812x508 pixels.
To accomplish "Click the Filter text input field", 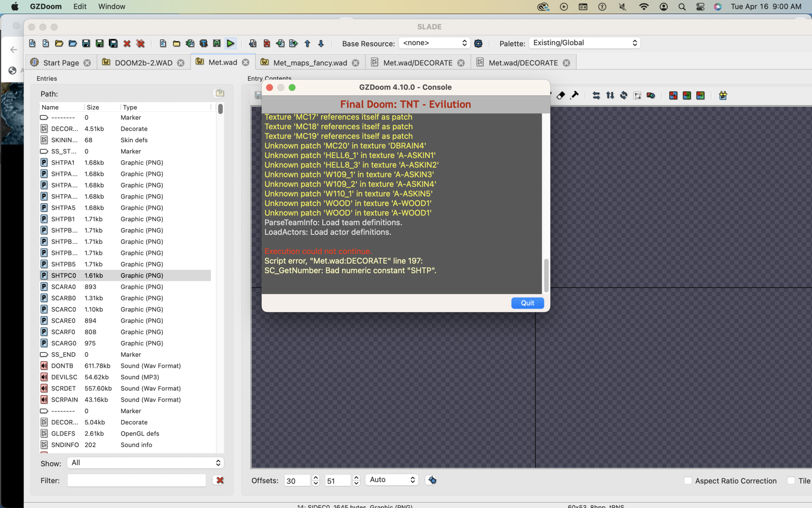I will 137,480.
